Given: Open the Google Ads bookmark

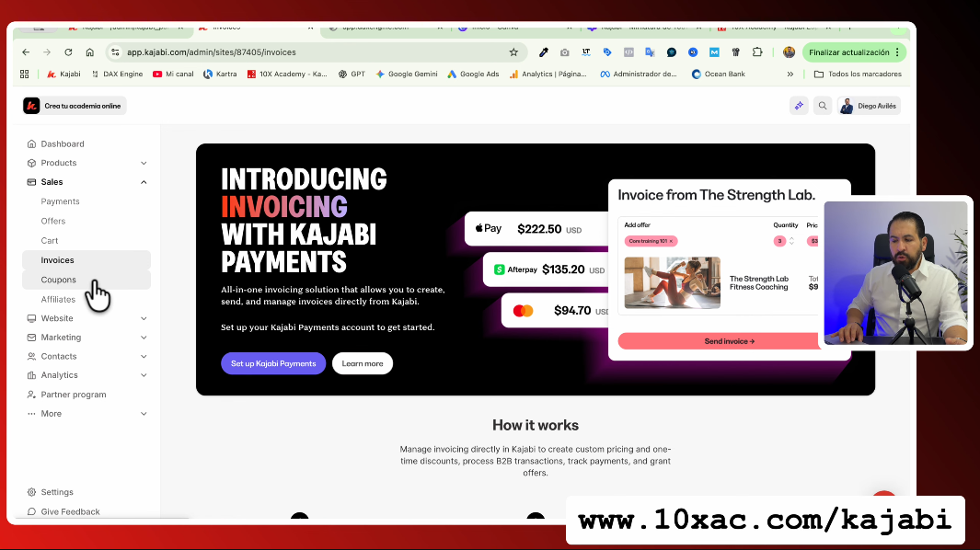Looking at the screenshot, I should (x=473, y=74).
